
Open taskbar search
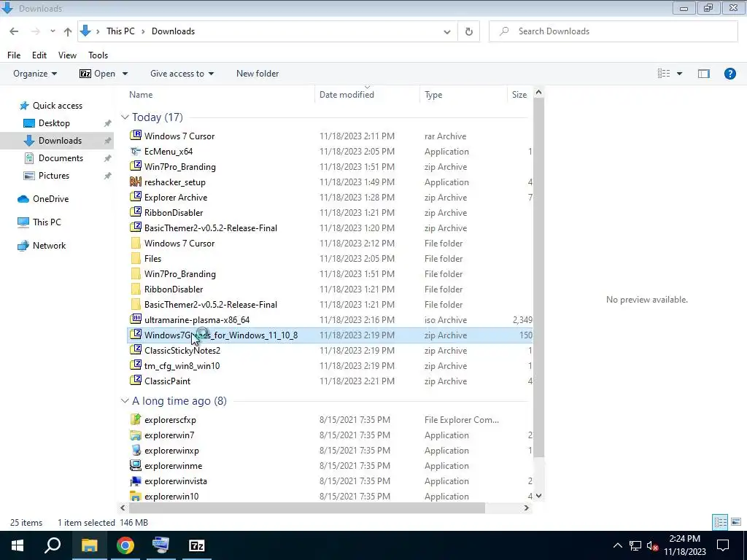click(53, 545)
